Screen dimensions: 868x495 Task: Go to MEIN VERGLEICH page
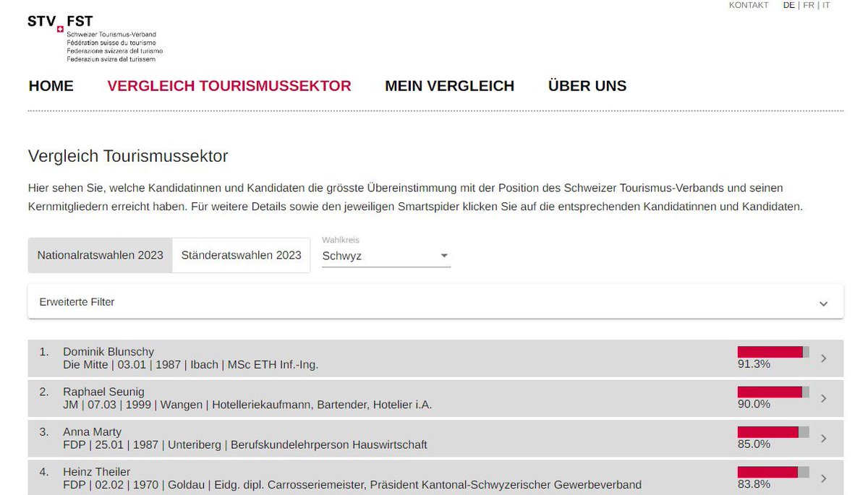(x=449, y=86)
